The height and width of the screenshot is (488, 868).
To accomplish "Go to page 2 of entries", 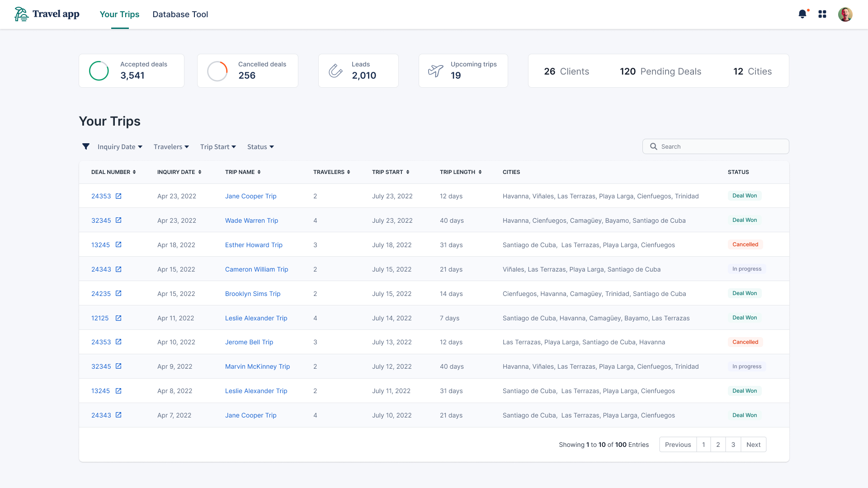I will point(718,445).
